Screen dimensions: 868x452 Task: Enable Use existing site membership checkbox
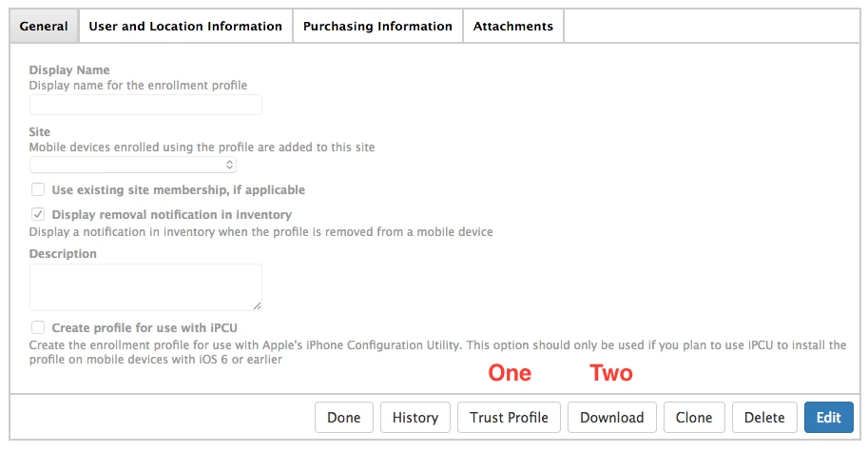38,189
